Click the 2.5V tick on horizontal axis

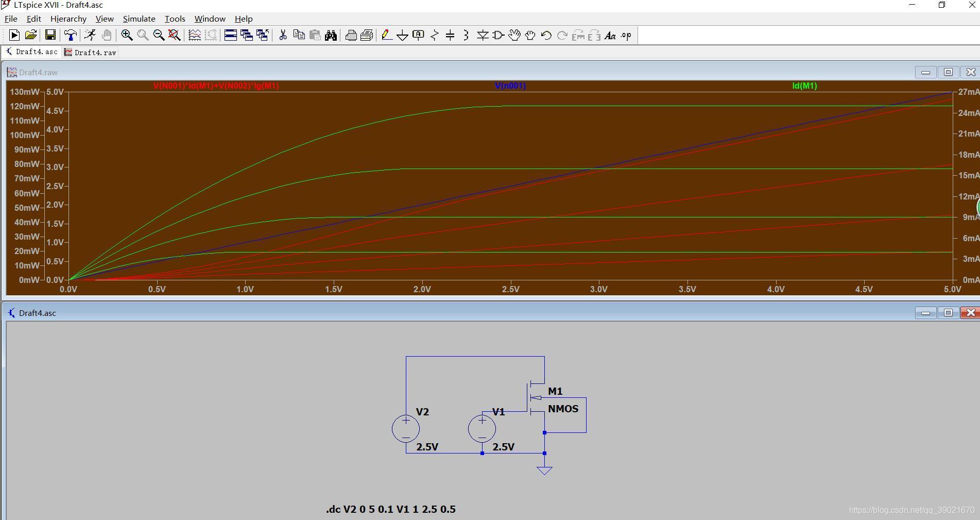tap(510, 289)
